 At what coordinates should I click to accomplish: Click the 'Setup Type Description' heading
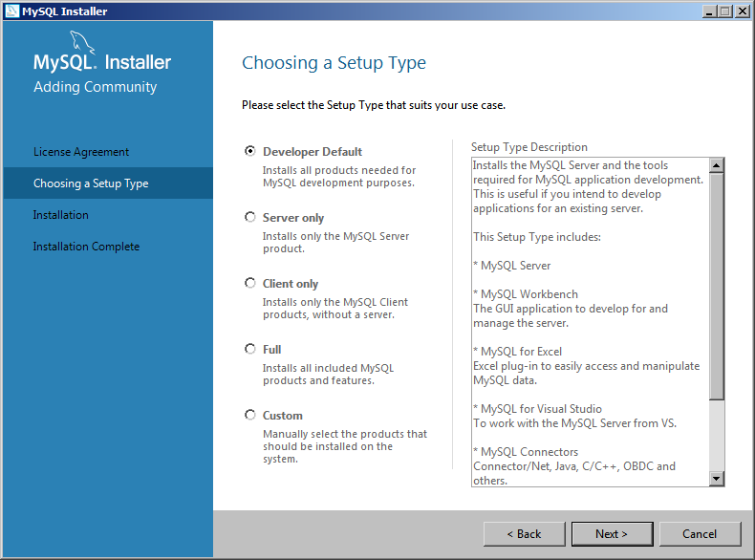click(529, 147)
